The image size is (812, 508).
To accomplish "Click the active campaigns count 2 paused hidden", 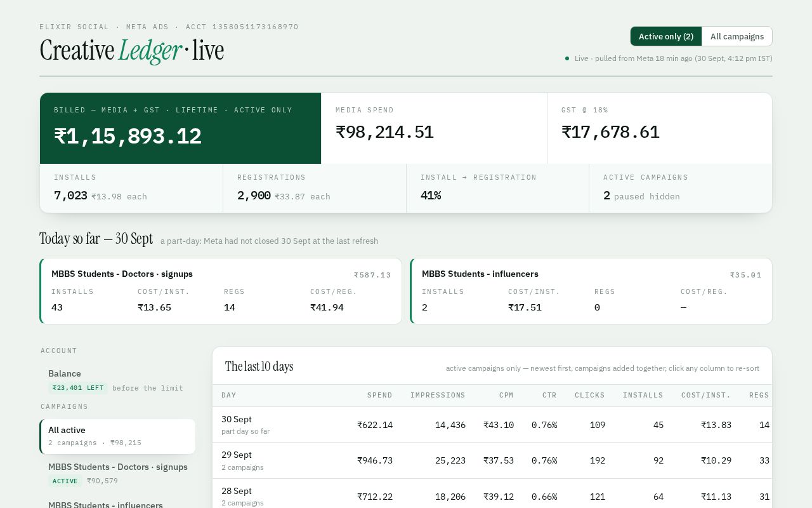I will pos(641,196).
